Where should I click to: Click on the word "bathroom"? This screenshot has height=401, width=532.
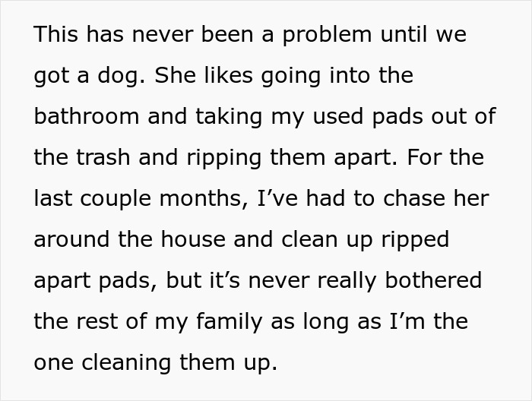[87, 116]
